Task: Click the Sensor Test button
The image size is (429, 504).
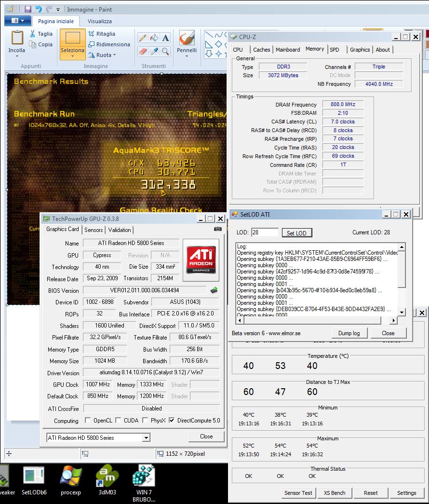Action: (x=298, y=493)
